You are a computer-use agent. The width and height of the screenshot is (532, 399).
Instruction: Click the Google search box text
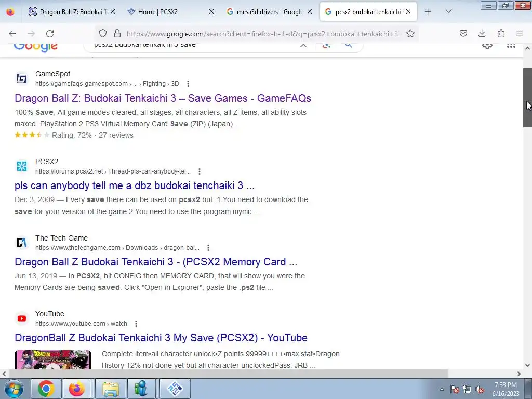[x=145, y=45]
